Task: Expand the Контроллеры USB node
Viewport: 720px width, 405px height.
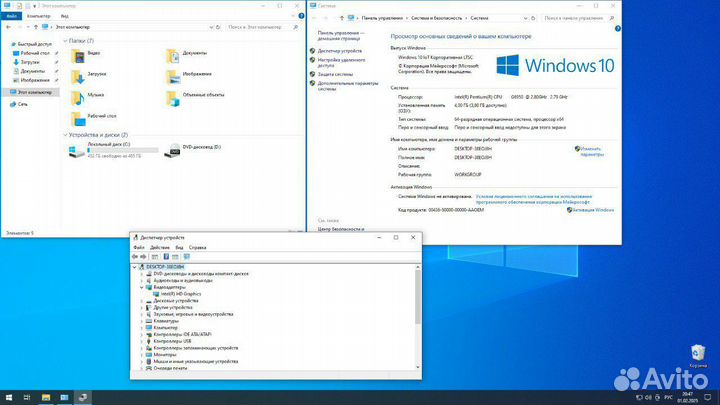Action: [142, 341]
